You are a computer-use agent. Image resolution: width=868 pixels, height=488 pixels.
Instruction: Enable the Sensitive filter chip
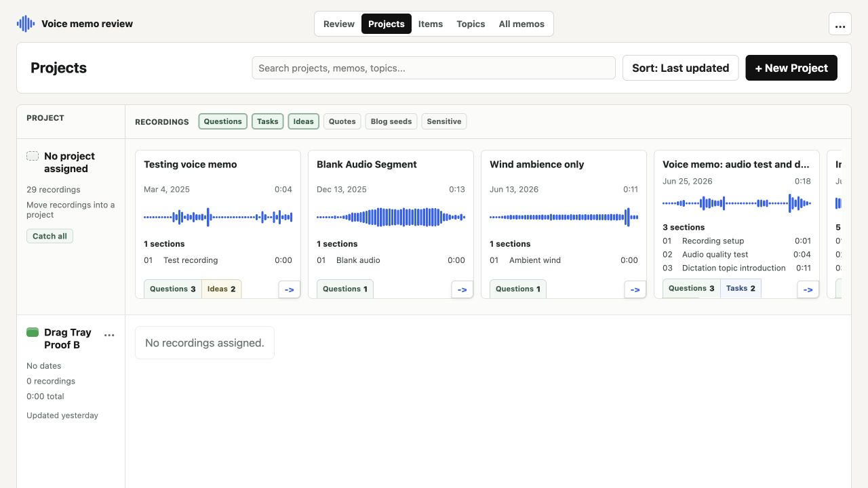tap(444, 121)
